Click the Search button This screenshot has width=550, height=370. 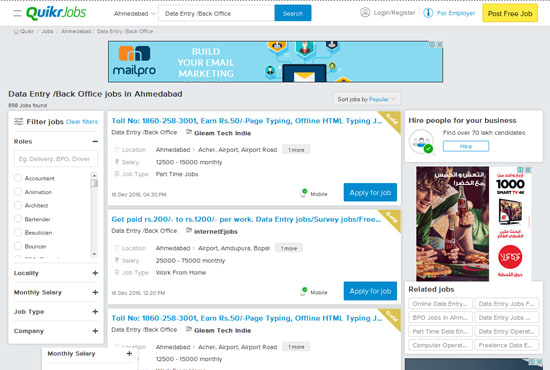293,13
